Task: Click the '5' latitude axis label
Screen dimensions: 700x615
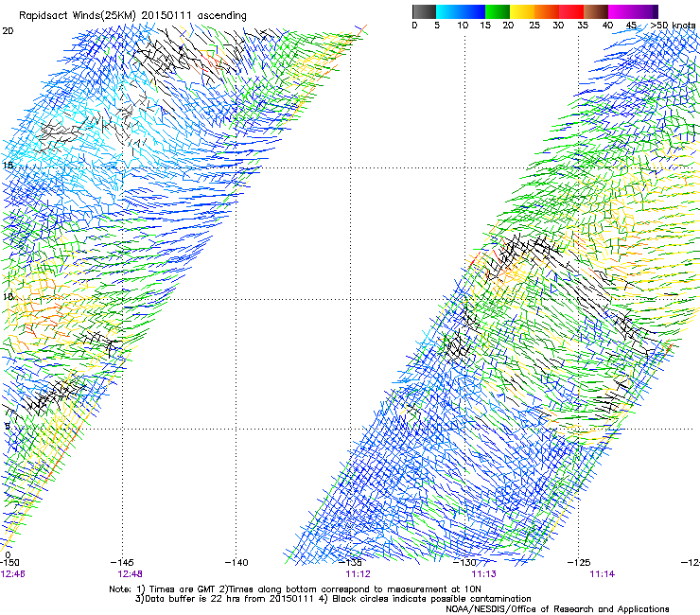Action: (x=7, y=426)
